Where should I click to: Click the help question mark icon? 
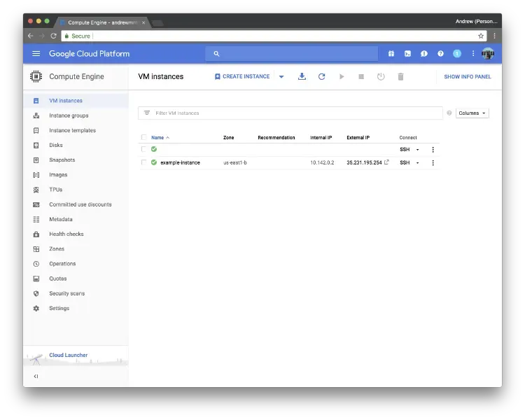coord(440,53)
